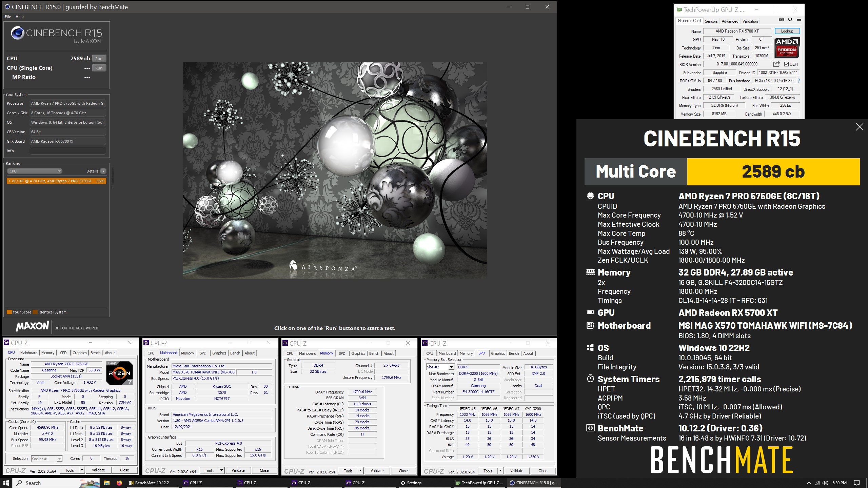The image size is (868, 488).
Task: Open notification center icon
Action: tap(856, 483)
